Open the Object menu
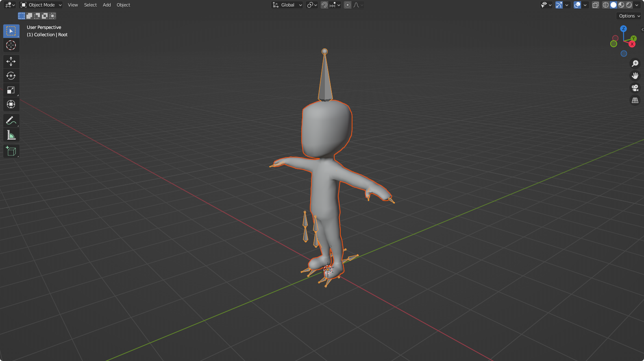This screenshot has height=361, width=644. 123,5
